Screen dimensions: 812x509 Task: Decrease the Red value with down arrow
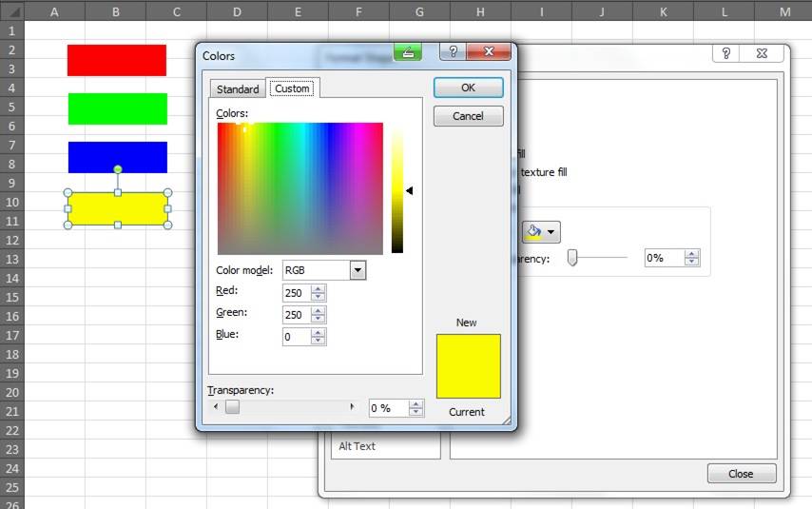coord(318,297)
